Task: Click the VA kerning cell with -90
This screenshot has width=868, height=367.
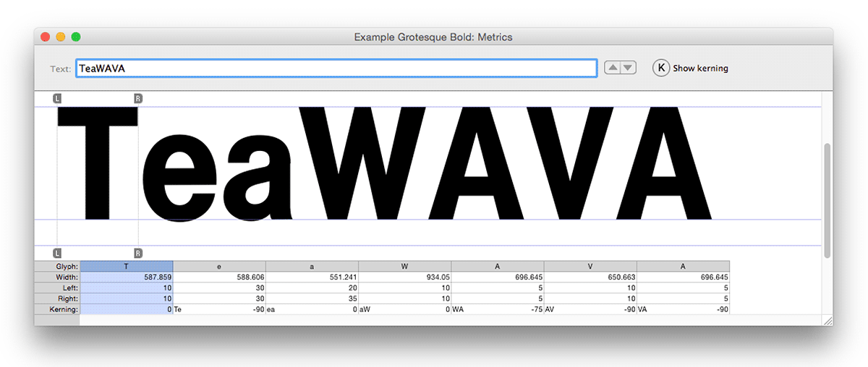Action: [x=683, y=309]
